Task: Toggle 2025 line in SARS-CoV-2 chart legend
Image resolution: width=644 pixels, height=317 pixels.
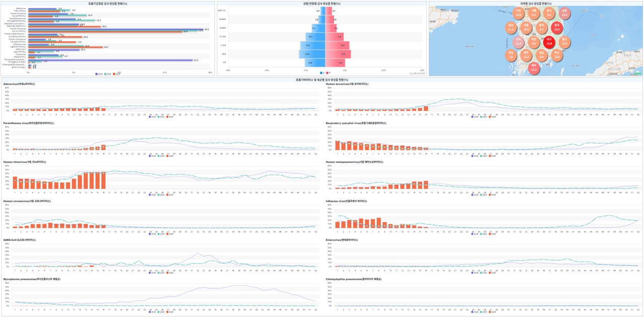Action: coord(159,273)
